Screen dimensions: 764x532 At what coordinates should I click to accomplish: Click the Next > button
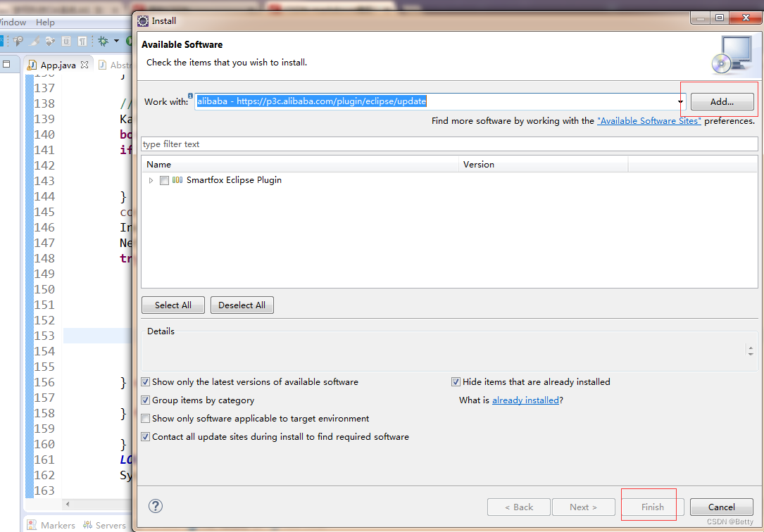click(583, 507)
